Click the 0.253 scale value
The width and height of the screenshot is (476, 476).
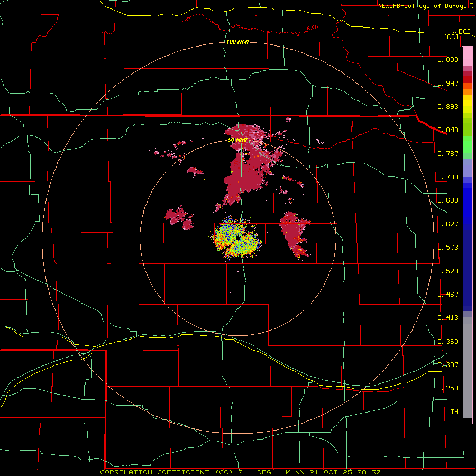click(448, 388)
